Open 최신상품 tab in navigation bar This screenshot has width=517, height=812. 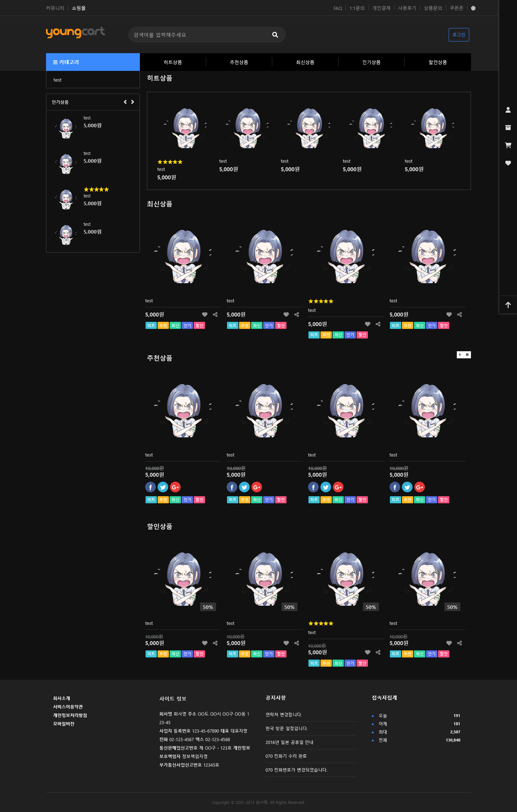click(305, 62)
